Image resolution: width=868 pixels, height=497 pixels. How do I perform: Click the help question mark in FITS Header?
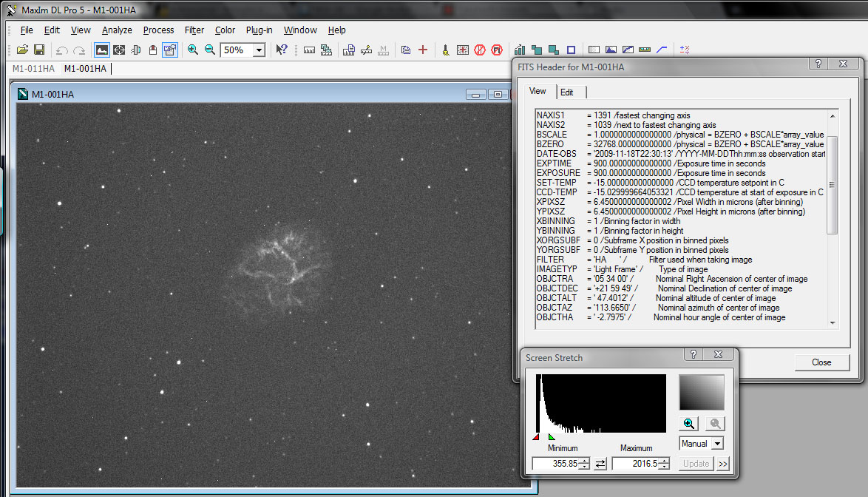click(818, 64)
